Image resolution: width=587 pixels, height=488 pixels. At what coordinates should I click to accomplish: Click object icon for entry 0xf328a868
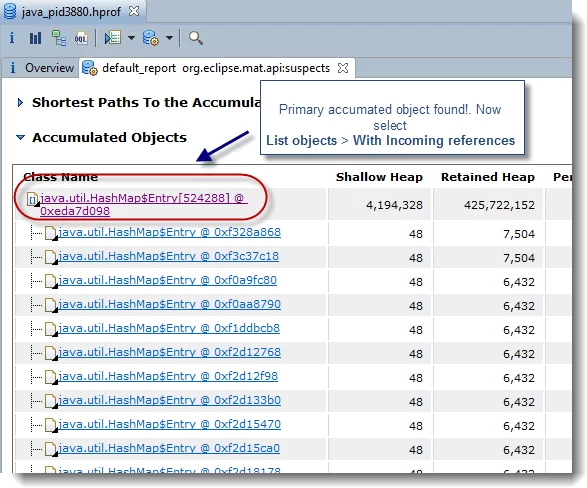[51, 233]
